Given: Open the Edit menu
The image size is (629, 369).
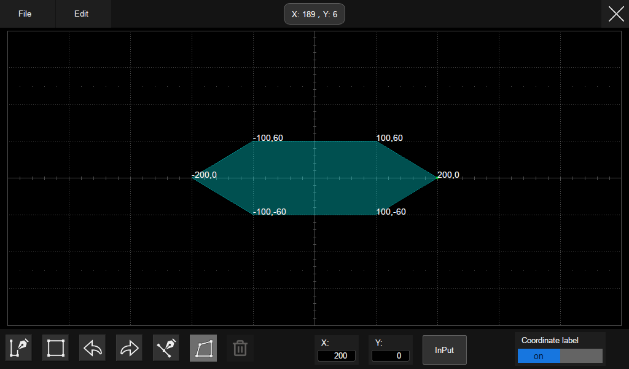Looking at the screenshot, I should [x=81, y=14].
